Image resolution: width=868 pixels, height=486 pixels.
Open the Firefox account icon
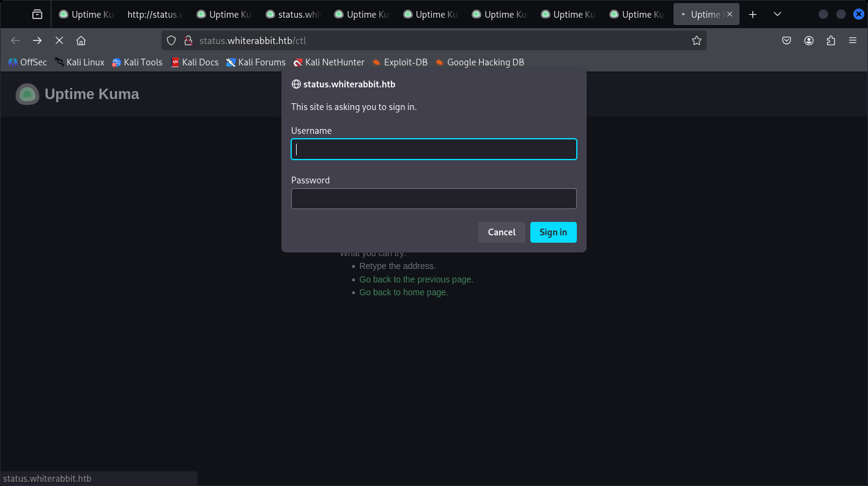809,40
